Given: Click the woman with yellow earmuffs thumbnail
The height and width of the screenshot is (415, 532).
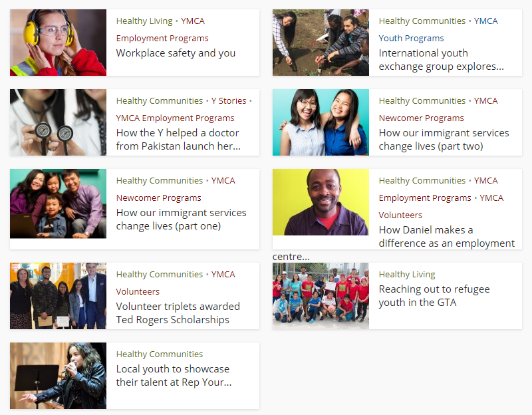Looking at the screenshot, I should [58, 43].
